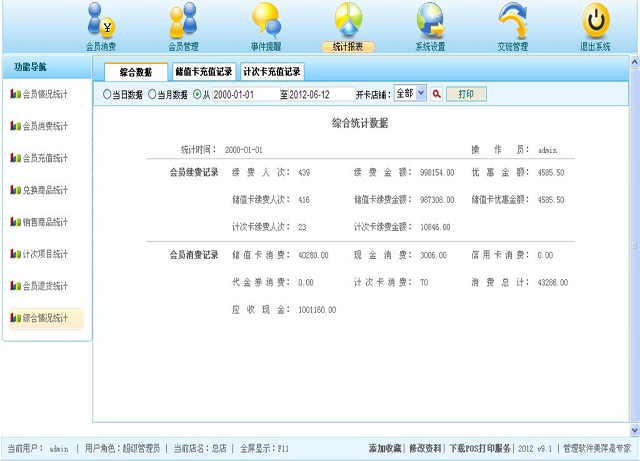This screenshot has width=640, height=461.
Task: Open the 事件提醒 chat bubble icon
Action: tap(265, 21)
